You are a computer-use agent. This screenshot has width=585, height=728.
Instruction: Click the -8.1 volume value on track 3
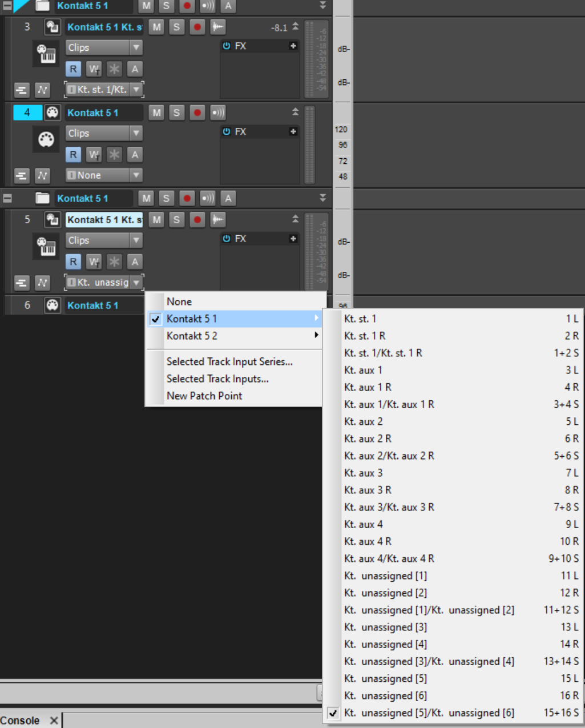[279, 27]
